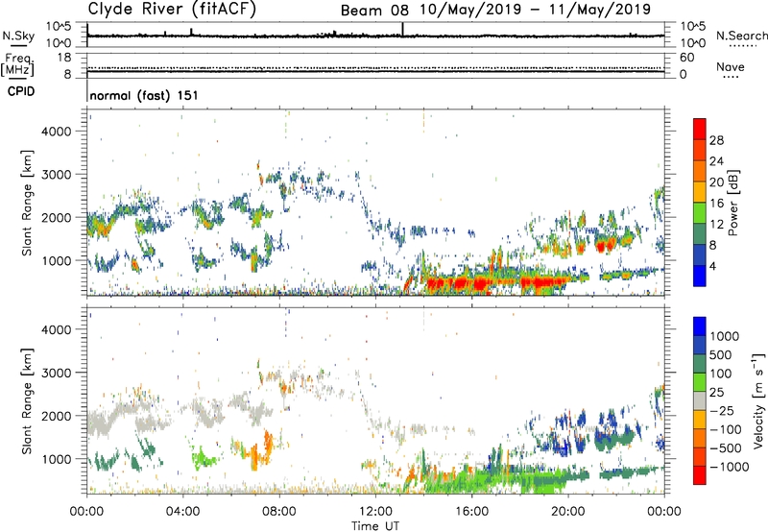
Task: Click the '24' label on Power color bar
Action: 716,161
